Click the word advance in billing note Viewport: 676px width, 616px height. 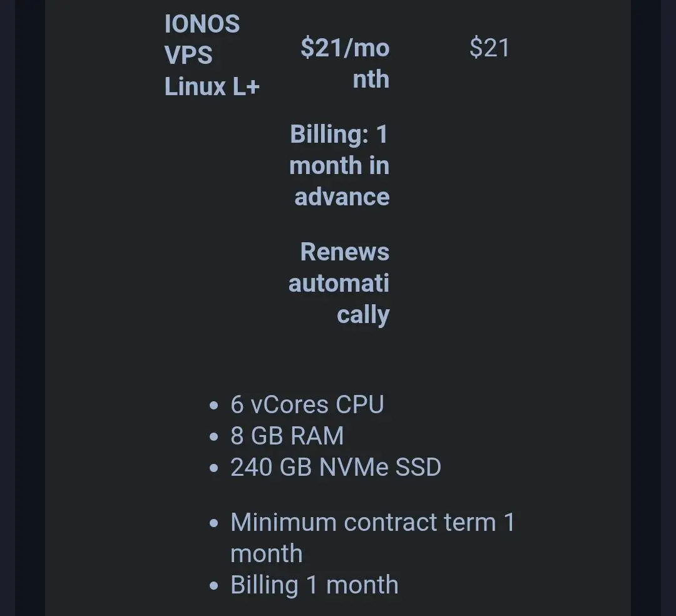(342, 197)
